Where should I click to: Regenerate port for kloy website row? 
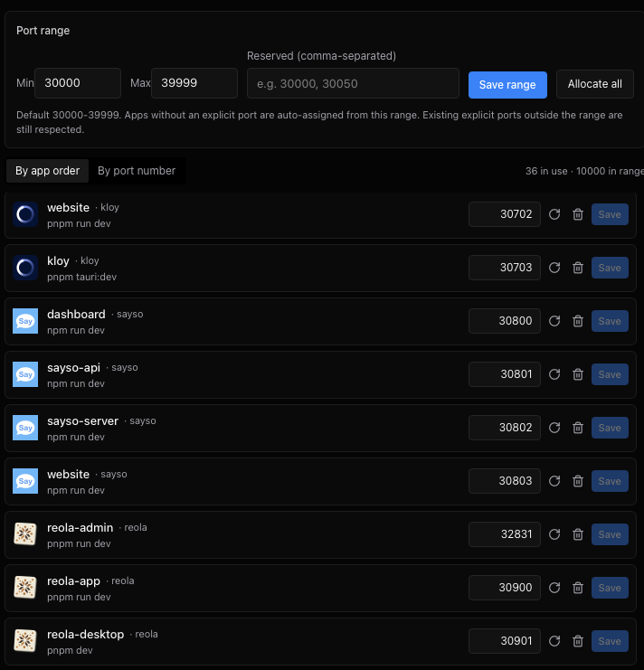(554, 214)
